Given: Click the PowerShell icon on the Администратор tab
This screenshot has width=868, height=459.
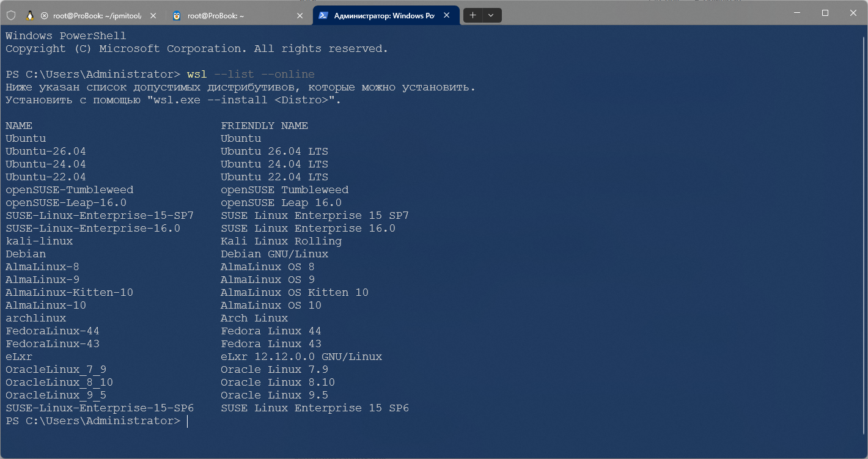Looking at the screenshot, I should pyautogui.click(x=323, y=15).
